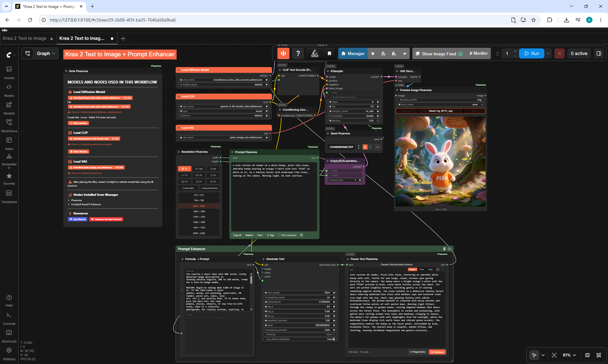This screenshot has height=364, width=608.
Task: Open the Apps sidebar panel
Action: point(9,143)
